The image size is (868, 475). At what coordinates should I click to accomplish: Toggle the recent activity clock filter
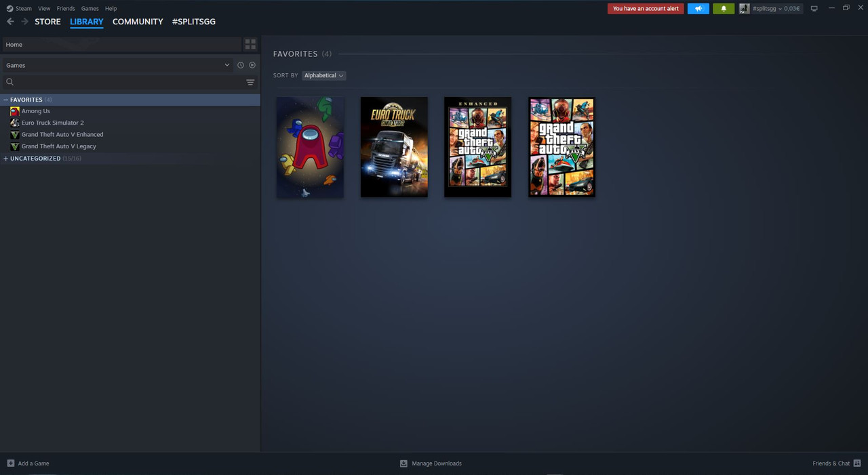[240, 65]
